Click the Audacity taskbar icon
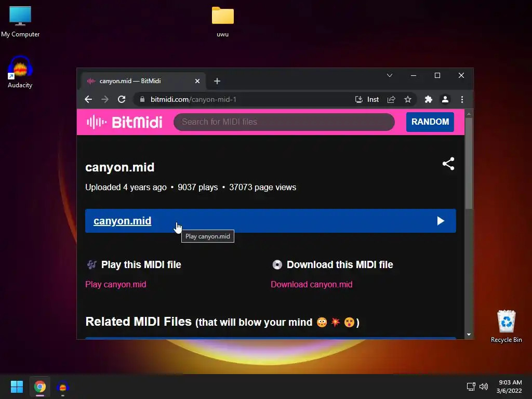 [63, 387]
